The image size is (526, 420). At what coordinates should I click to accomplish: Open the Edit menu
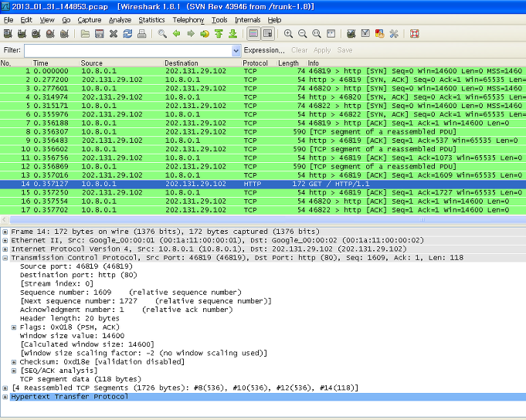click(x=26, y=20)
